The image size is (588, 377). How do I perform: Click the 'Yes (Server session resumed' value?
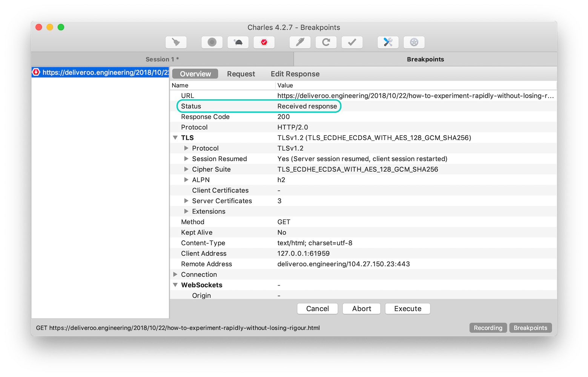(x=362, y=159)
